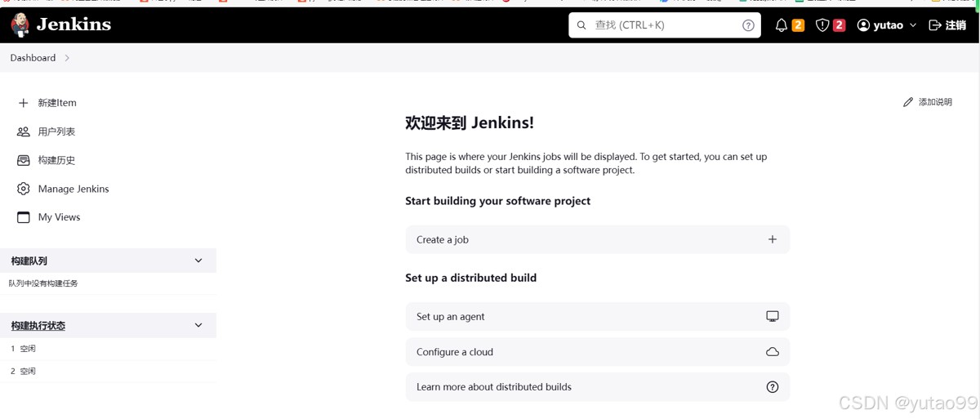The height and width of the screenshot is (419, 980).
Task: Open 新建Item in the sidebar
Action: (x=57, y=103)
